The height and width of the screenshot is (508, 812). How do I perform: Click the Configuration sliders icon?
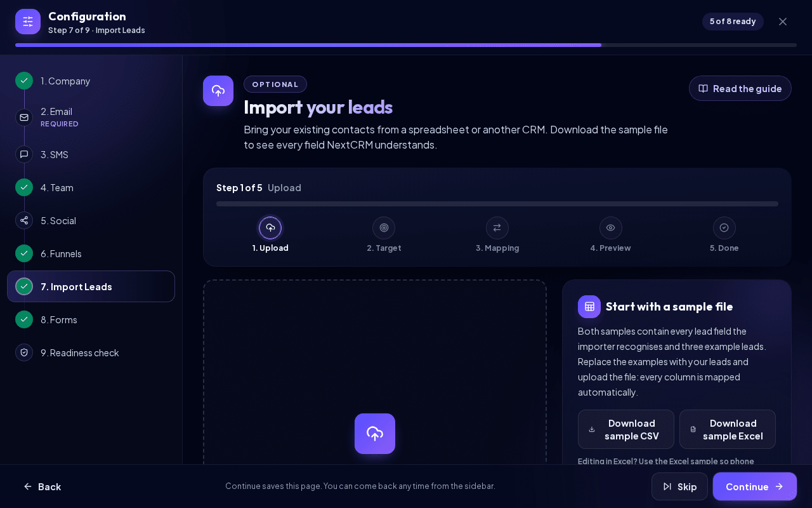click(x=28, y=22)
